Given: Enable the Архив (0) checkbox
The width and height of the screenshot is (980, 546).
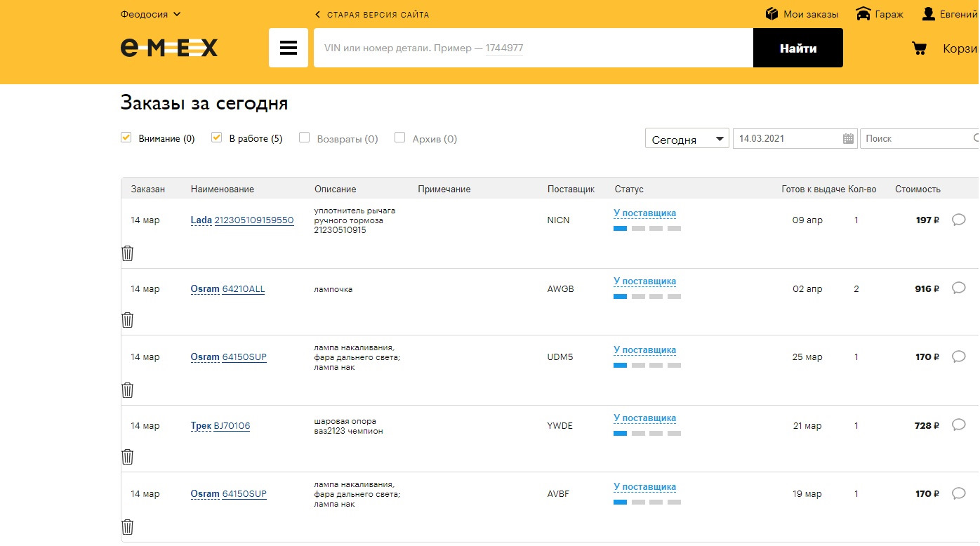Looking at the screenshot, I should pos(400,138).
